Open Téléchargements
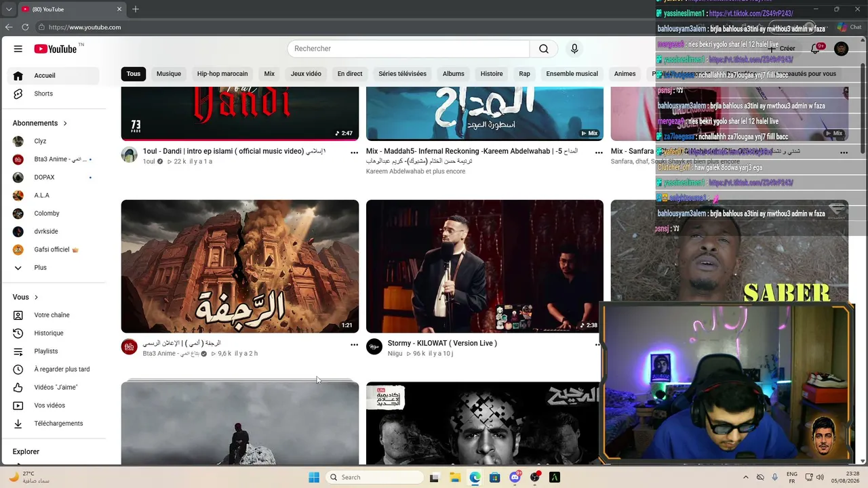The image size is (868, 488). pyautogui.click(x=53, y=424)
